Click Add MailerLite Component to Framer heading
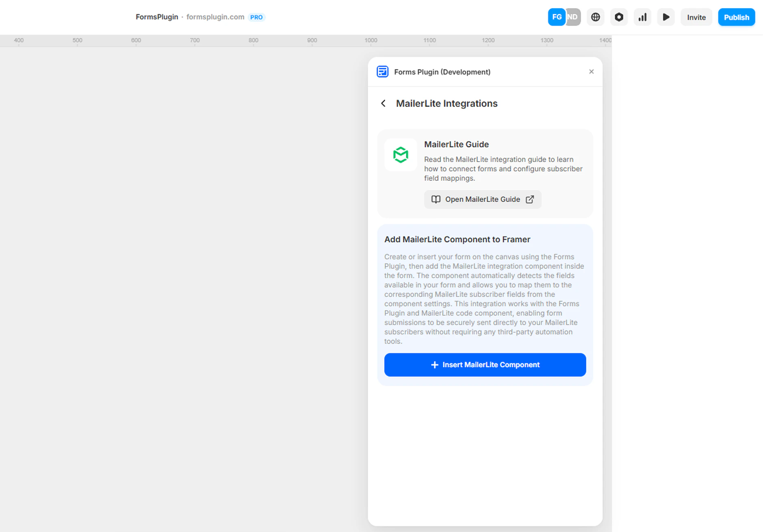The image size is (763, 532). pos(457,239)
